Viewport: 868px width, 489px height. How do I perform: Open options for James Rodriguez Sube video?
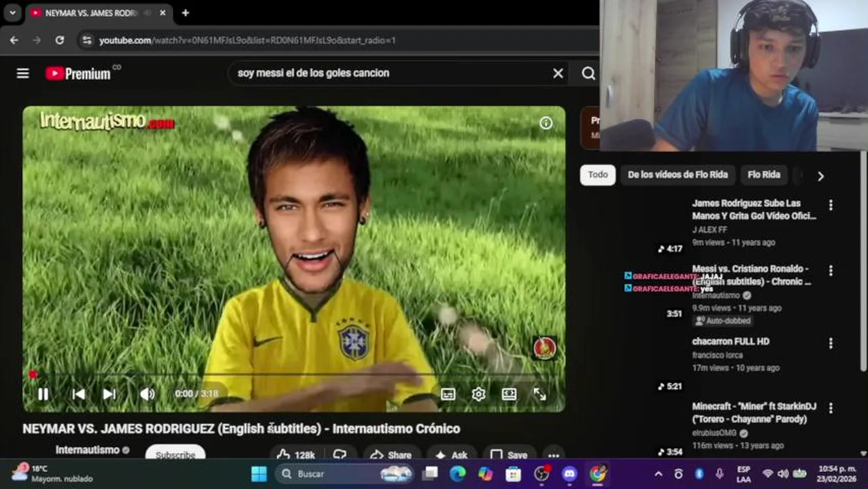(x=831, y=205)
